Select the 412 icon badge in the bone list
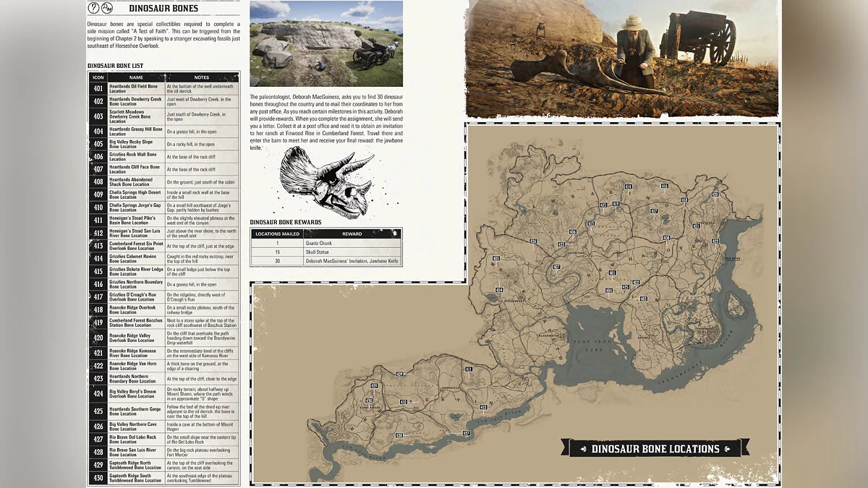This screenshot has width=868, height=488. pyautogui.click(x=98, y=234)
